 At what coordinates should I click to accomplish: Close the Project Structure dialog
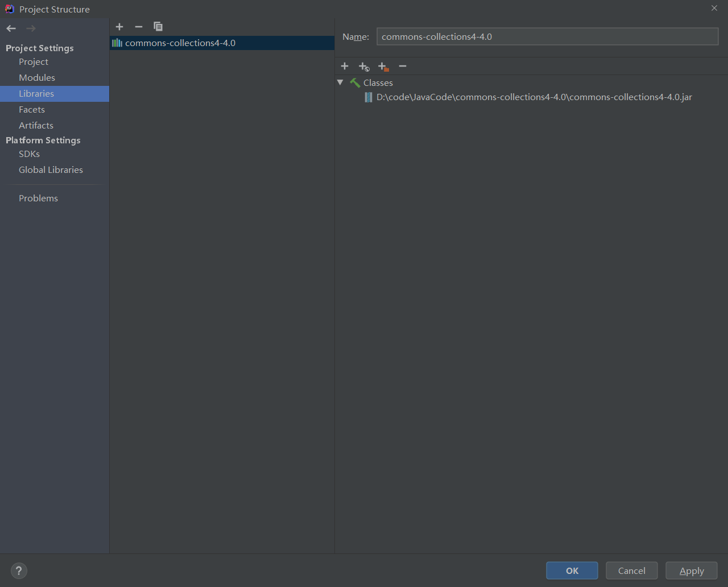tap(714, 8)
